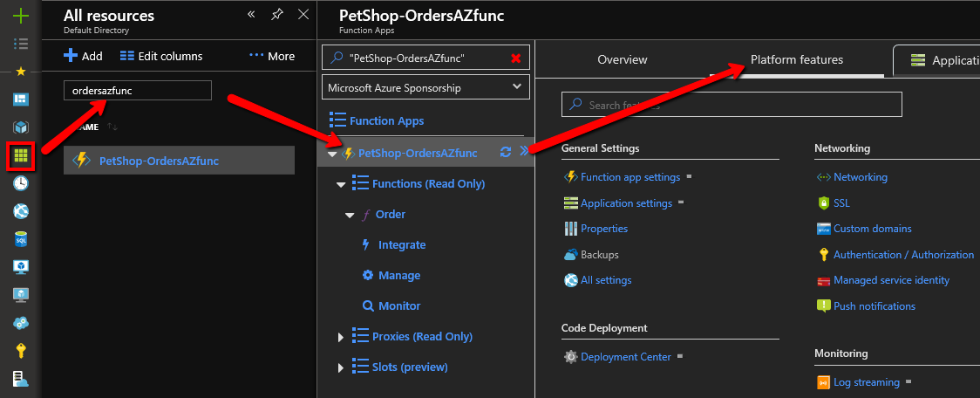Click Edit columns button
This screenshot has height=398, width=980.
coord(161,57)
